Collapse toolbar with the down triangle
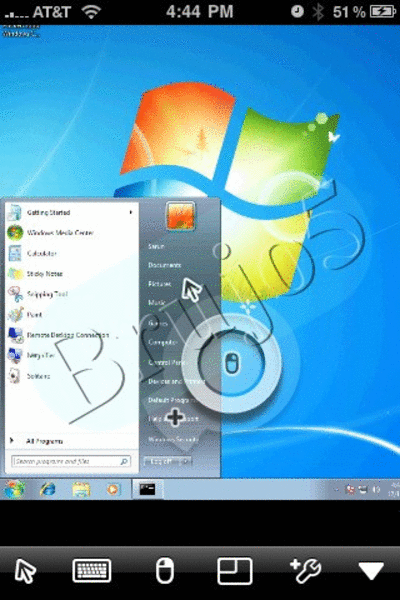The height and width of the screenshot is (600, 400). click(x=371, y=571)
